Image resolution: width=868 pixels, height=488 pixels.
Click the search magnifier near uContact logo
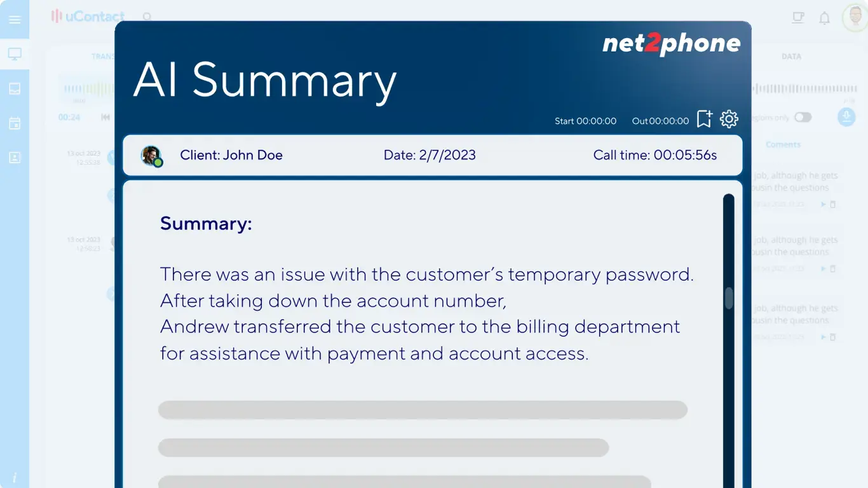click(x=147, y=17)
